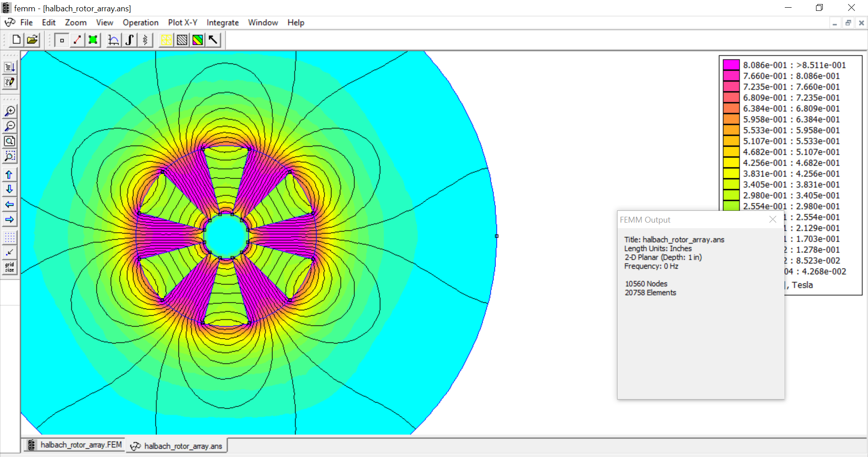This screenshot has height=457, width=868.
Task: Pan view right with the right arrow
Action: click(9, 219)
